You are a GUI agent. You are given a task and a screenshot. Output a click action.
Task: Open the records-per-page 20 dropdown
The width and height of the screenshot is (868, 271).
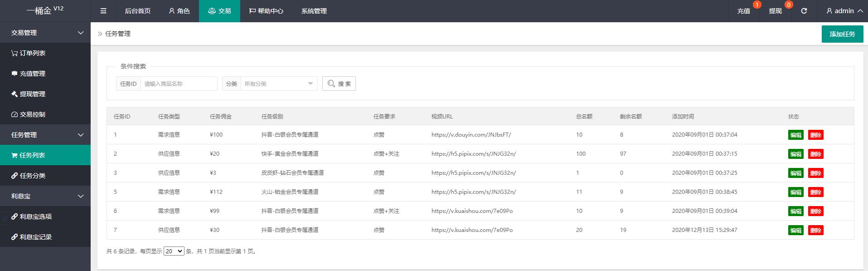[174, 251]
